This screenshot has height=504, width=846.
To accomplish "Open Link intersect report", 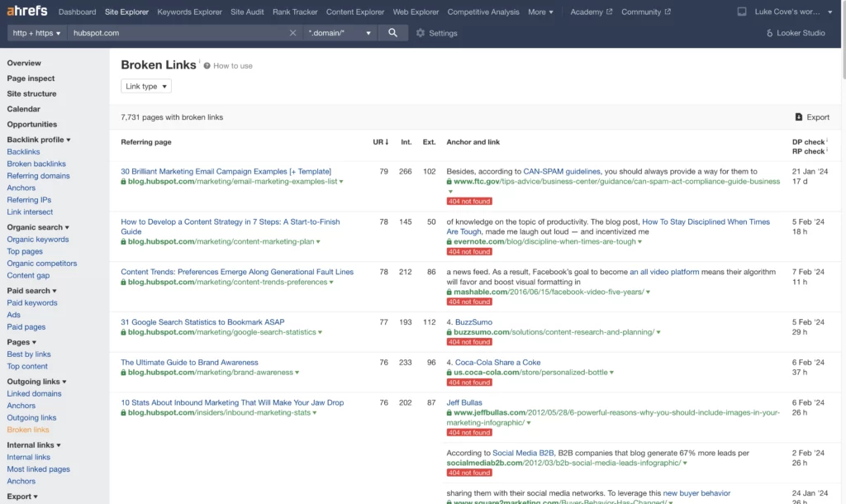I will point(30,212).
